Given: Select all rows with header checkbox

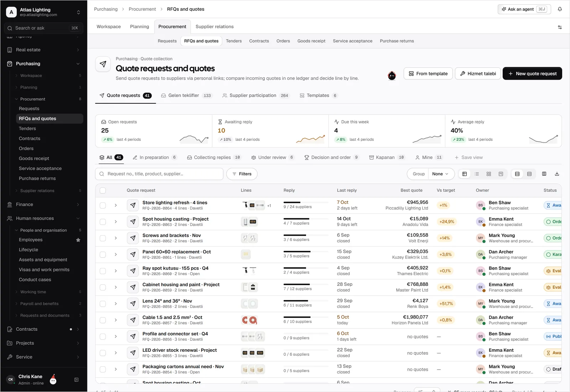Looking at the screenshot, I should pyautogui.click(x=103, y=190).
